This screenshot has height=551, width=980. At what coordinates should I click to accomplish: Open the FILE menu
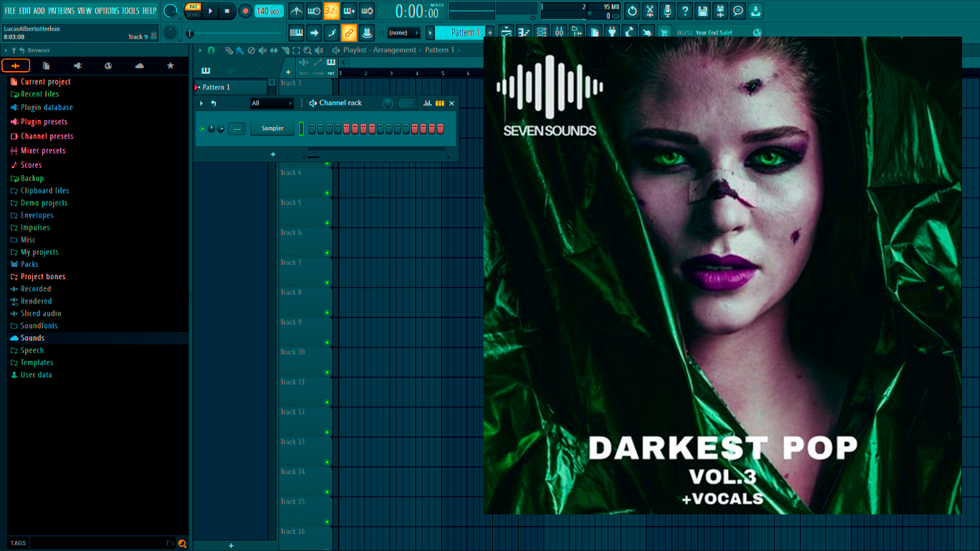10,11
